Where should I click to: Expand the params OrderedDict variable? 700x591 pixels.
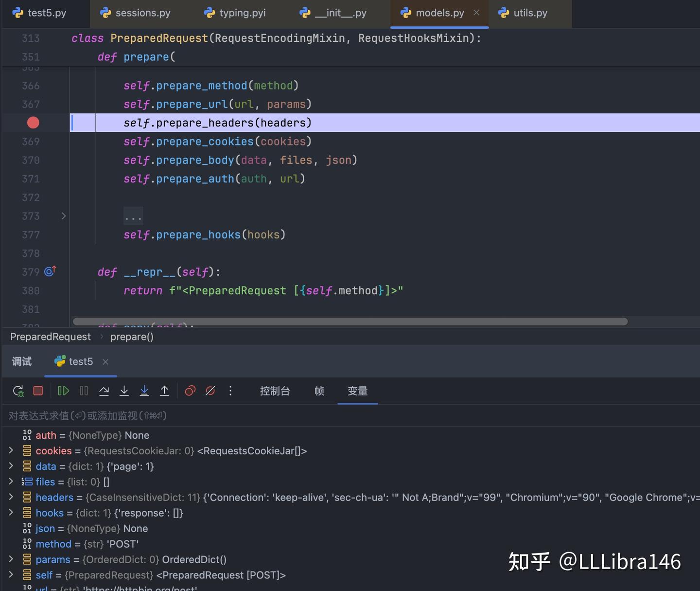coord(11,559)
